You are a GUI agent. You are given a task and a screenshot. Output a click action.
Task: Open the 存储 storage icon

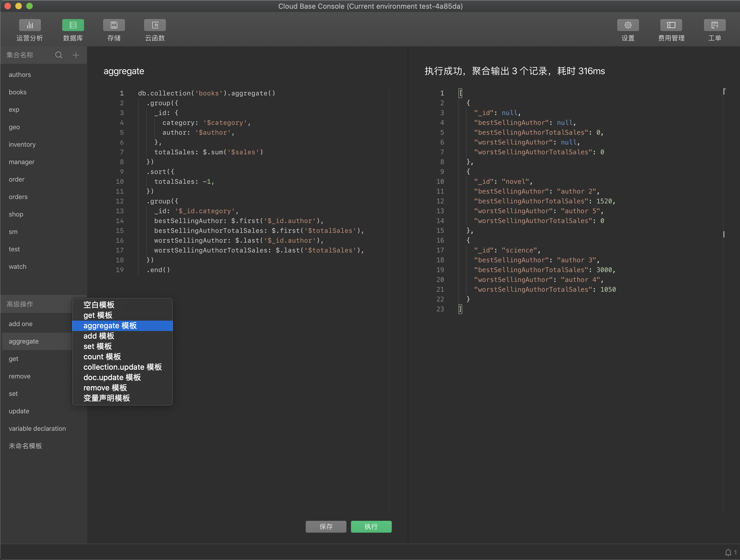pyautogui.click(x=114, y=25)
